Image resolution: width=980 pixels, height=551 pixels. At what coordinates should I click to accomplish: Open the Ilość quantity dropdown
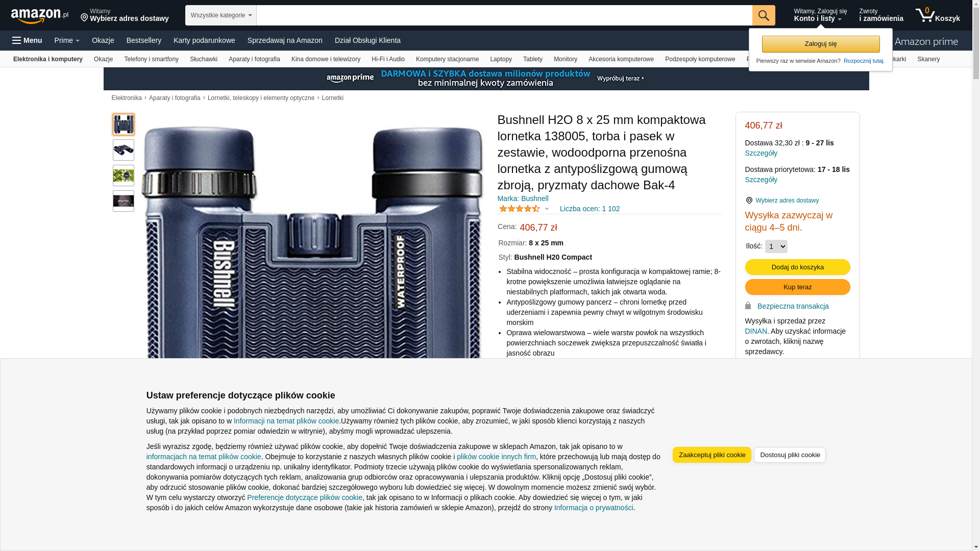tap(776, 246)
